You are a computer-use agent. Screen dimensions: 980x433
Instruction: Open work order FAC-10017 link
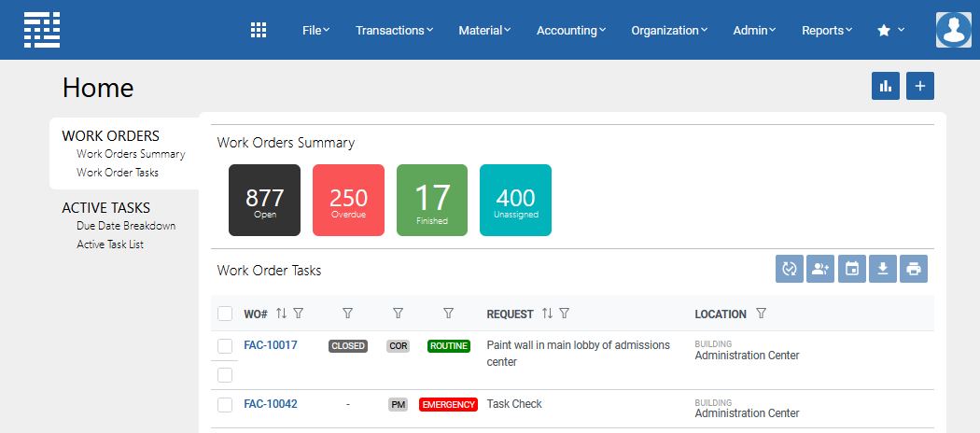pyautogui.click(x=271, y=345)
